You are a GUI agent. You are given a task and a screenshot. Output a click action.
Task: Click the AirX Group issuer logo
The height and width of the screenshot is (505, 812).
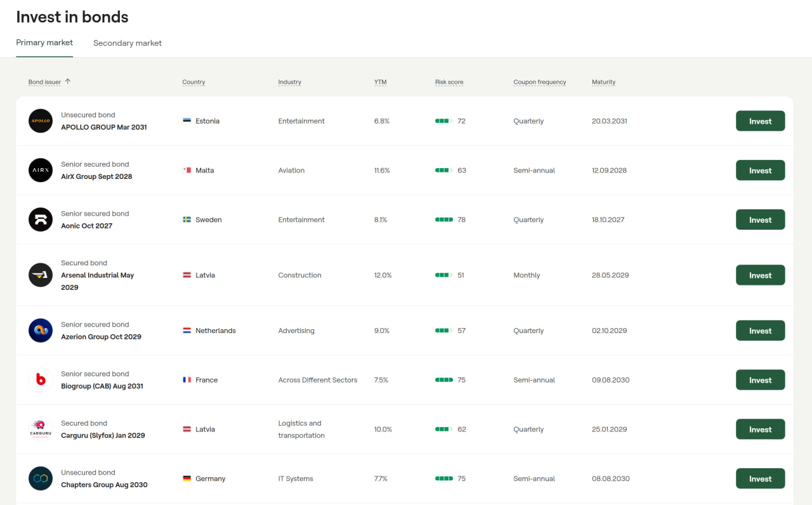[41, 170]
